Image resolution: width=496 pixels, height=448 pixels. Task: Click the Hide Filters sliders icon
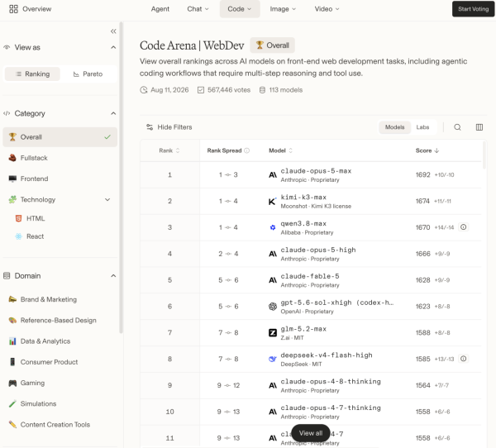pyautogui.click(x=150, y=127)
